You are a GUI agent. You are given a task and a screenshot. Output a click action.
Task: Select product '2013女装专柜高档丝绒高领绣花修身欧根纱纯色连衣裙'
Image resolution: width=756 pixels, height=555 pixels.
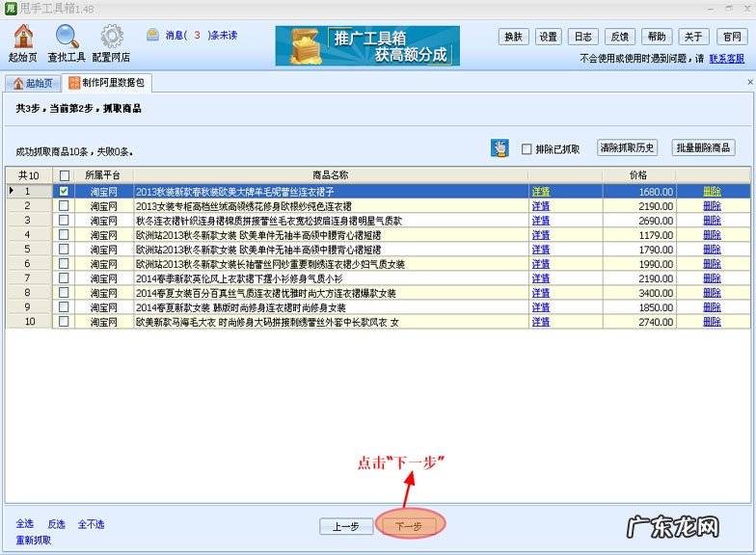click(243, 206)
